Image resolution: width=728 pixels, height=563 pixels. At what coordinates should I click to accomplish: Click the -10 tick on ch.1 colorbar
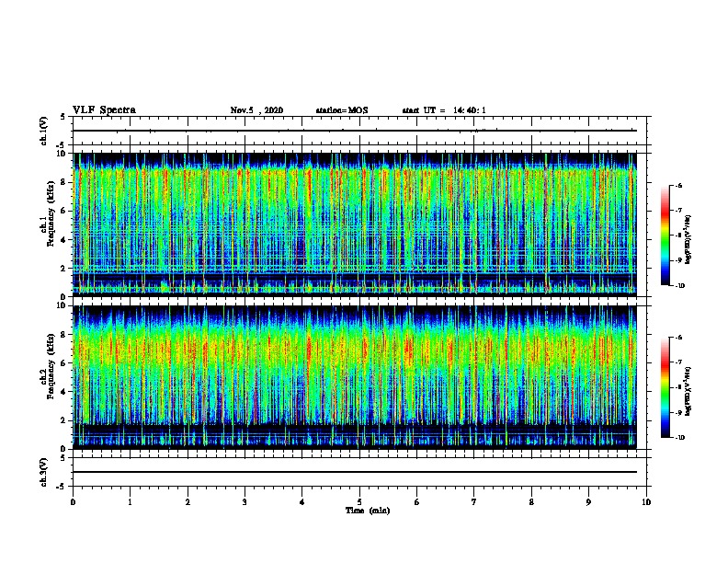pyautogui.click(x=679, y=286)
